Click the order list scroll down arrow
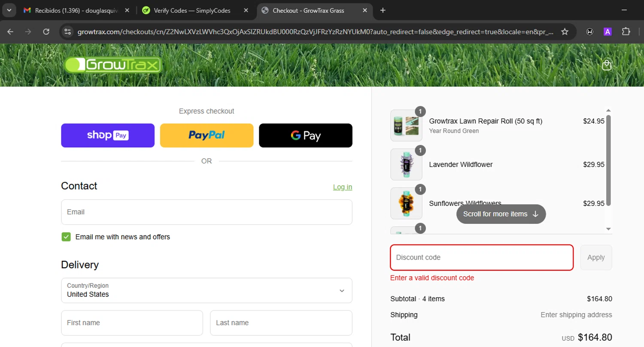The width and height of the screenshot is (644, 347). tap(608, 229)
